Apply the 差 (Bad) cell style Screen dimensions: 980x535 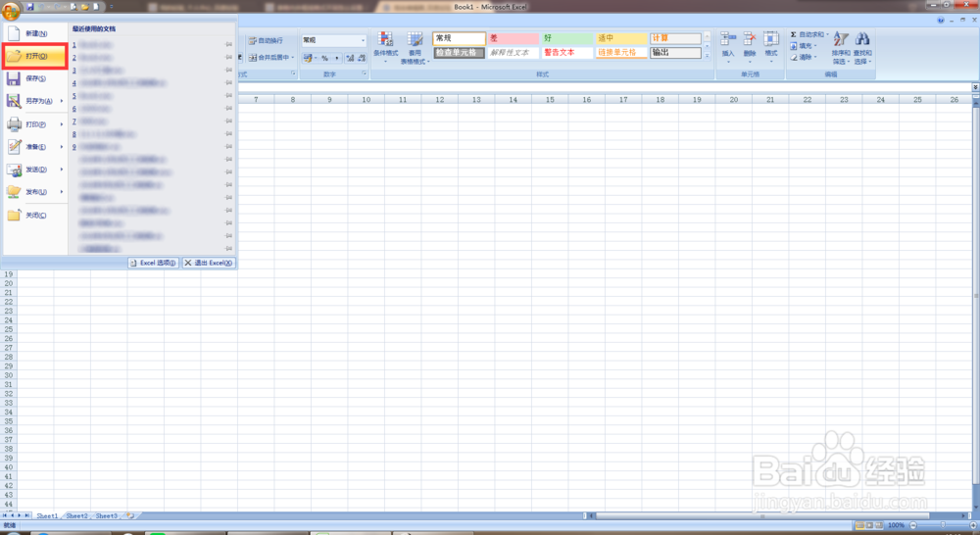coord(514,39)
